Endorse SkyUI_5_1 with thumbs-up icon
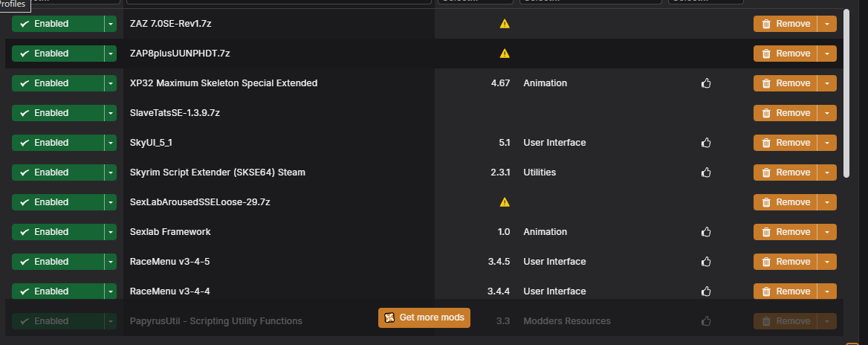 click(x=706, y=143)
